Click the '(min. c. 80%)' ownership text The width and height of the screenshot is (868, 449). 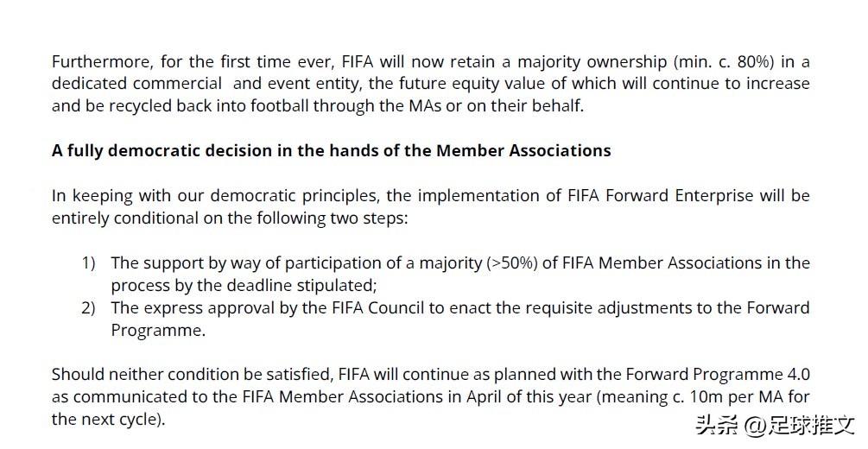724,62
